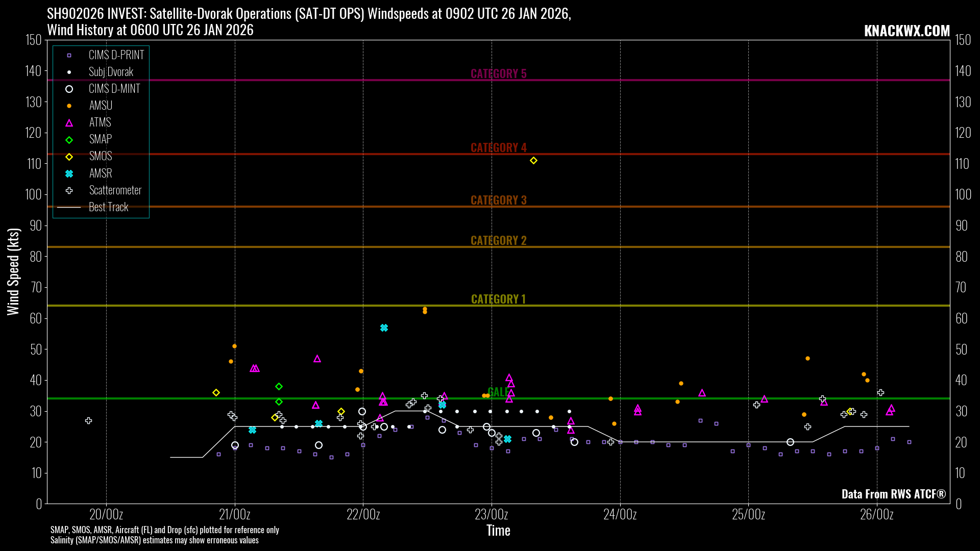Click the CIMS D-PRINT legend square marker
Screen dimensions: 980x551
[x=69, y=55]
